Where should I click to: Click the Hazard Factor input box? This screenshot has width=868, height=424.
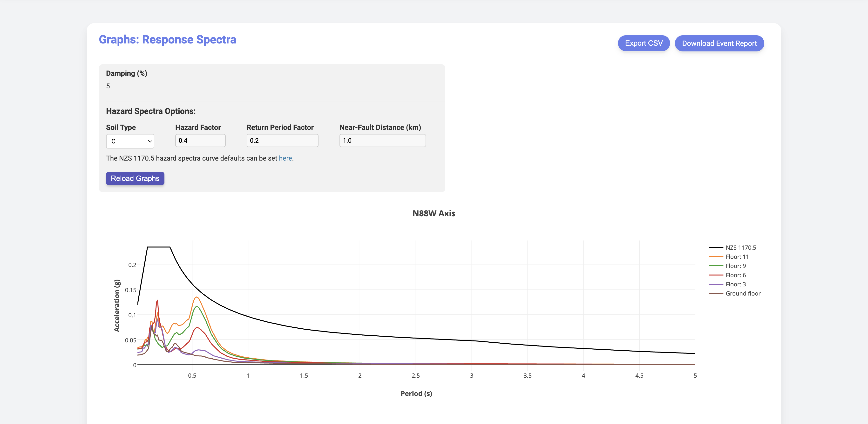[x=200, y=140]
